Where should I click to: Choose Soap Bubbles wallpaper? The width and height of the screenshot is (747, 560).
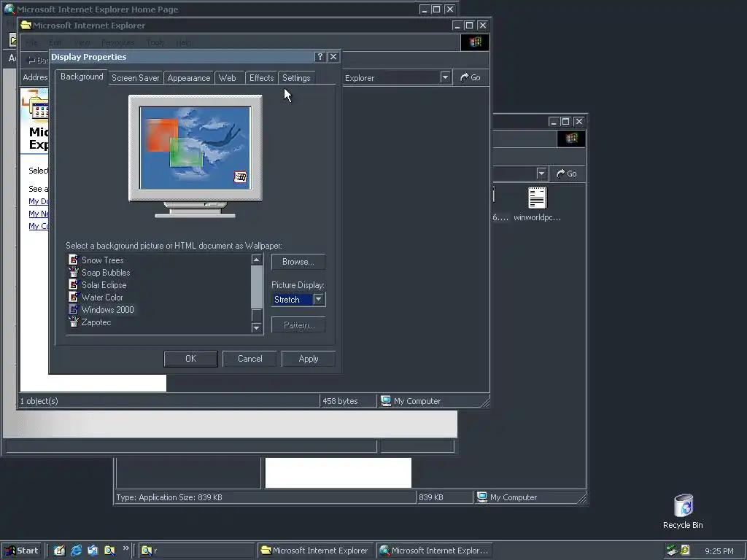pyautogui.click(x=106, y=273)
